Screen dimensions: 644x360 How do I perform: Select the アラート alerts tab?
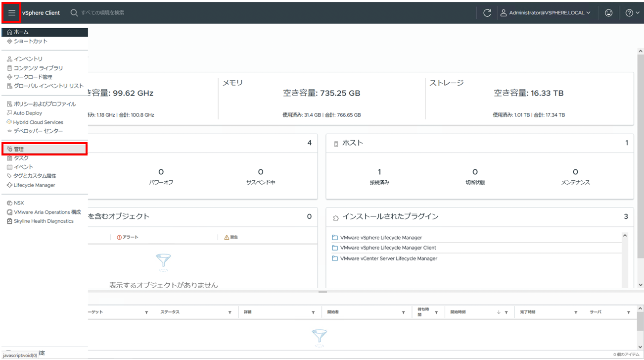point(128,237)
